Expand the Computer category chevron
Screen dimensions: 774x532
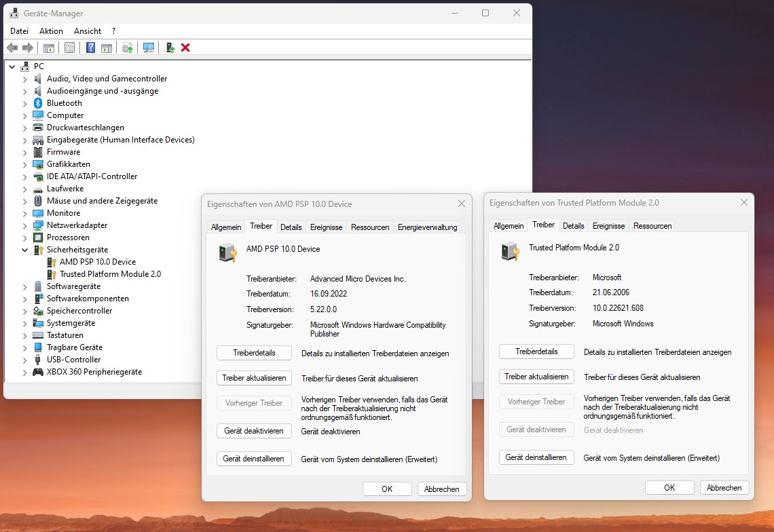(24, 115)
